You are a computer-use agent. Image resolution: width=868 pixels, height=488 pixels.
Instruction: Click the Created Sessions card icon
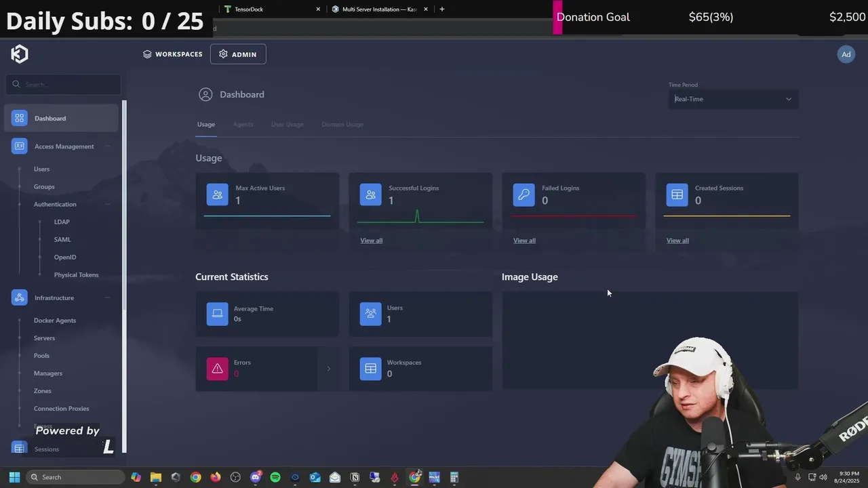click(677, 195)
